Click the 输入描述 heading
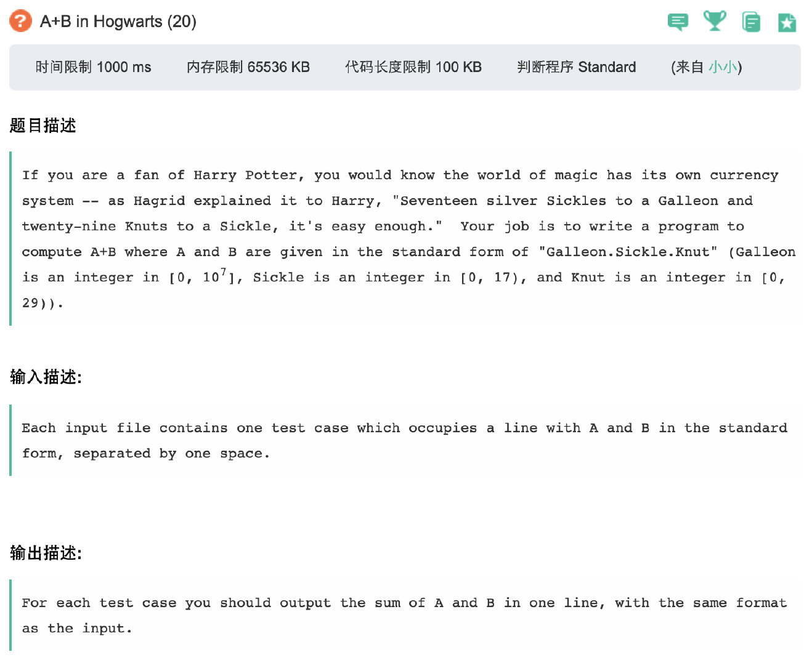Screen dimensions: 812x665 (x=46, y=377)
